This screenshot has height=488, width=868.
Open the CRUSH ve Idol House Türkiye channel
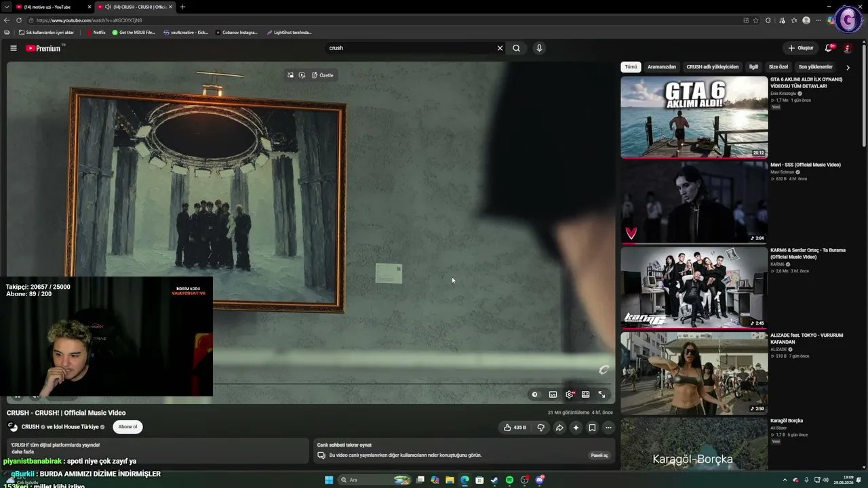(63, 427)
